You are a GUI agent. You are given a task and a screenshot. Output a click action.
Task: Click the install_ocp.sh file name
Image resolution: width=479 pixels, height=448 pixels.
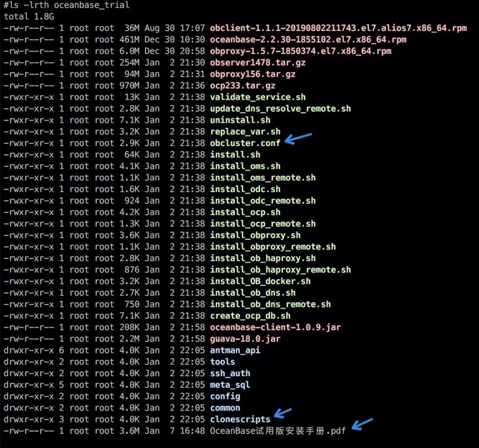click(x=245, y=212)
